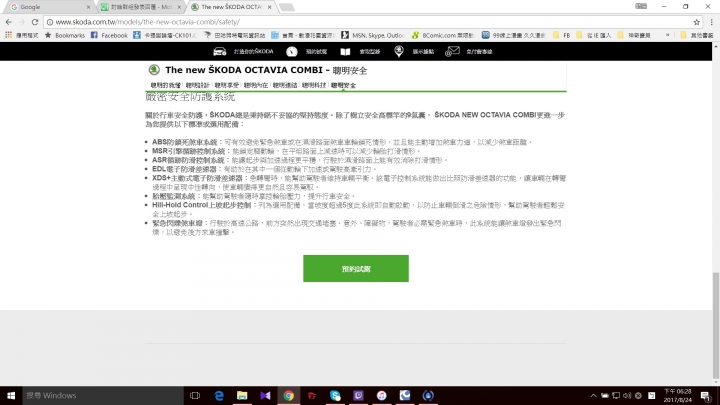The height and width of the screenshot is (405, 720).
Task: Open the 8Comic.com bookmark
Action: click(x=443, y=35)
